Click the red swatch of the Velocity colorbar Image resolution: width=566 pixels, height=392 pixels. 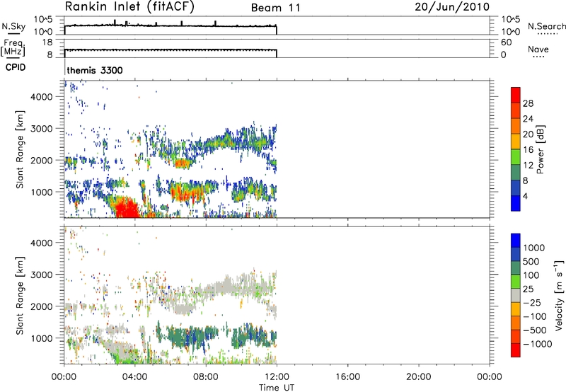tap(516, 350)
